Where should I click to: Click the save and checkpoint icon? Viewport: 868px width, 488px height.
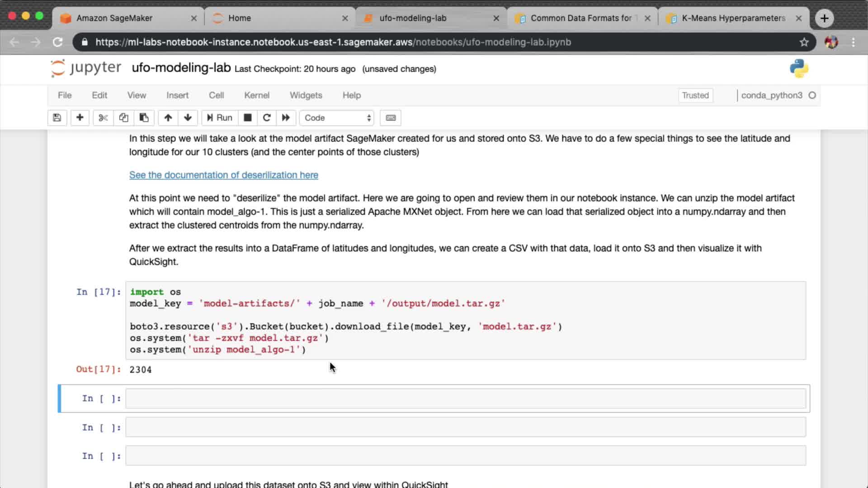click(x=57, y=118)
